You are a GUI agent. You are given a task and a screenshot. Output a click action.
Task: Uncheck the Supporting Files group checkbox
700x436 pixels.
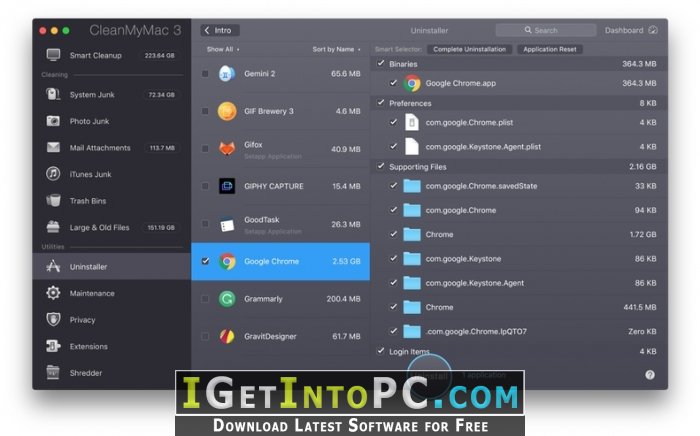(380, 166)
